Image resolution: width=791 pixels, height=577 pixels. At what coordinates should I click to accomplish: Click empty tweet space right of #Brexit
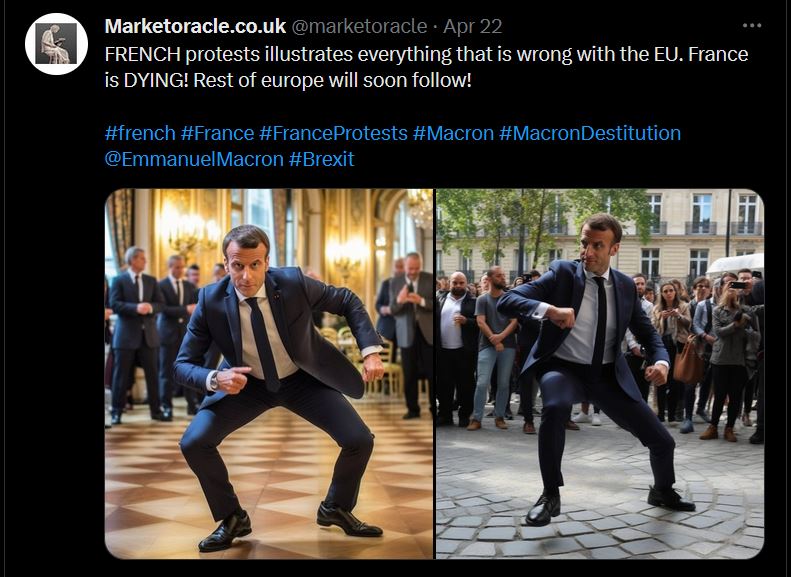click(550, 159)
